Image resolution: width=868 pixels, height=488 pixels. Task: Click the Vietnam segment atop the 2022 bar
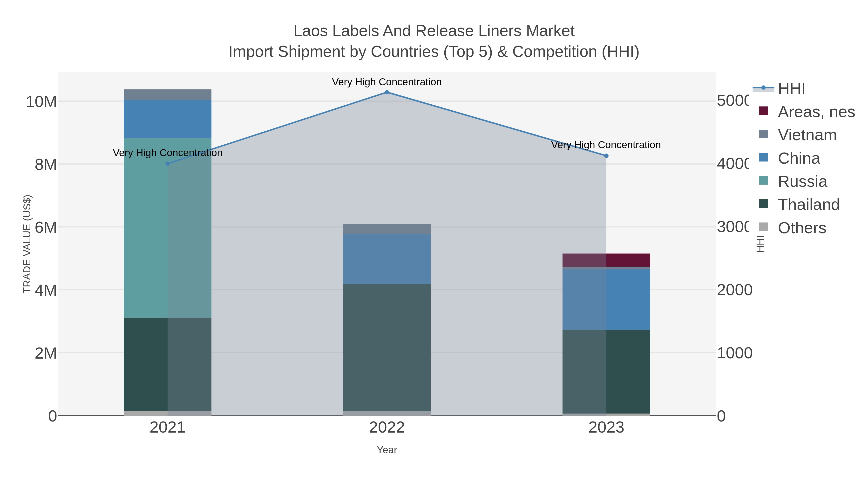[x=387, y=229]
